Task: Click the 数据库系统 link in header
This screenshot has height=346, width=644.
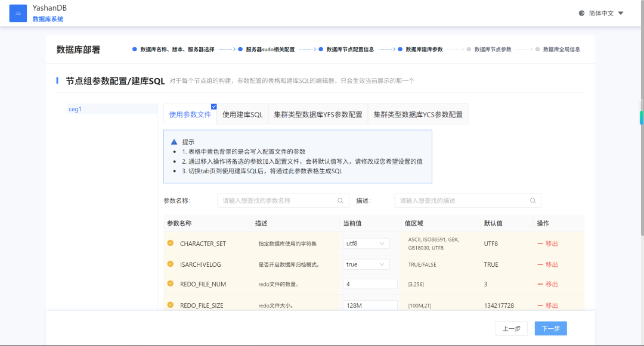Action: click(48, 19)
